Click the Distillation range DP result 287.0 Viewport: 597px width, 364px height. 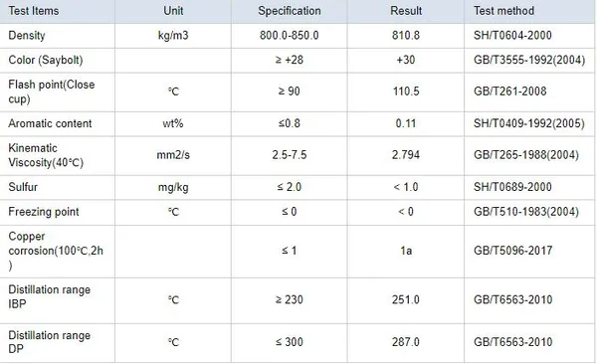tap(406, 342)
